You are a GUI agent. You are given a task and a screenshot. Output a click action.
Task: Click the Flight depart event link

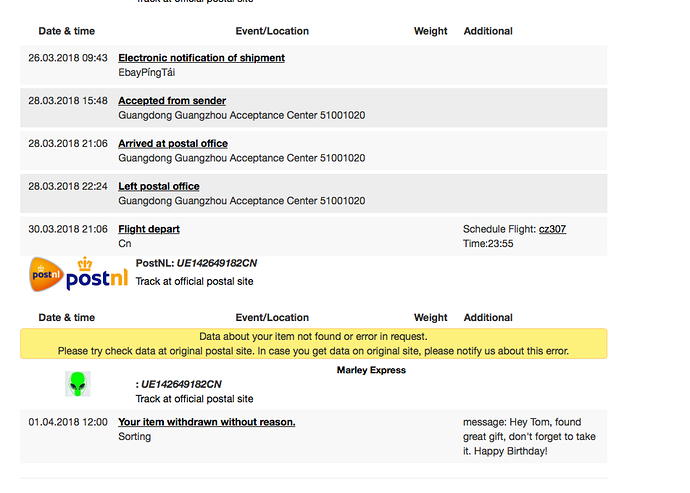(149, 229)
